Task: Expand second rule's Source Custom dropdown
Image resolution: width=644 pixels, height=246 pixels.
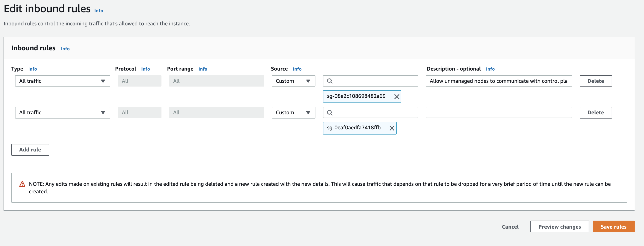Action: click(x=293, y=112)
